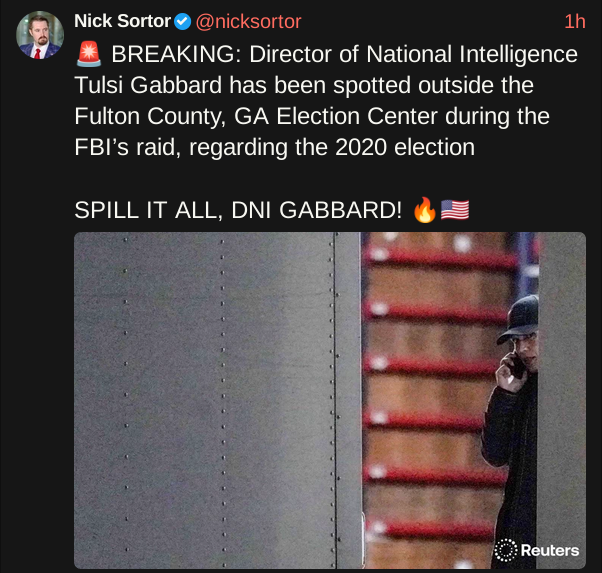Open the @nicksortor handle link
Screen dimensions: 602x573
point(247,21)
